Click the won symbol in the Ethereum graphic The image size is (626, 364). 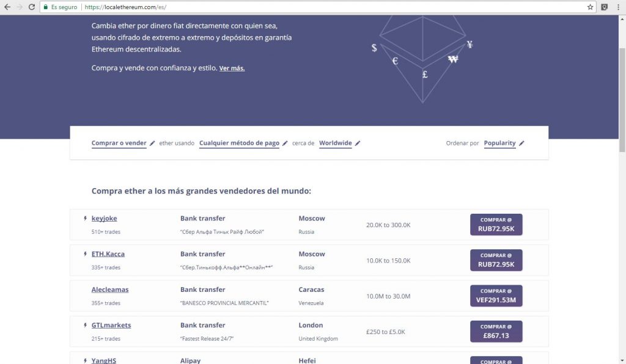(x=453, y=59)
